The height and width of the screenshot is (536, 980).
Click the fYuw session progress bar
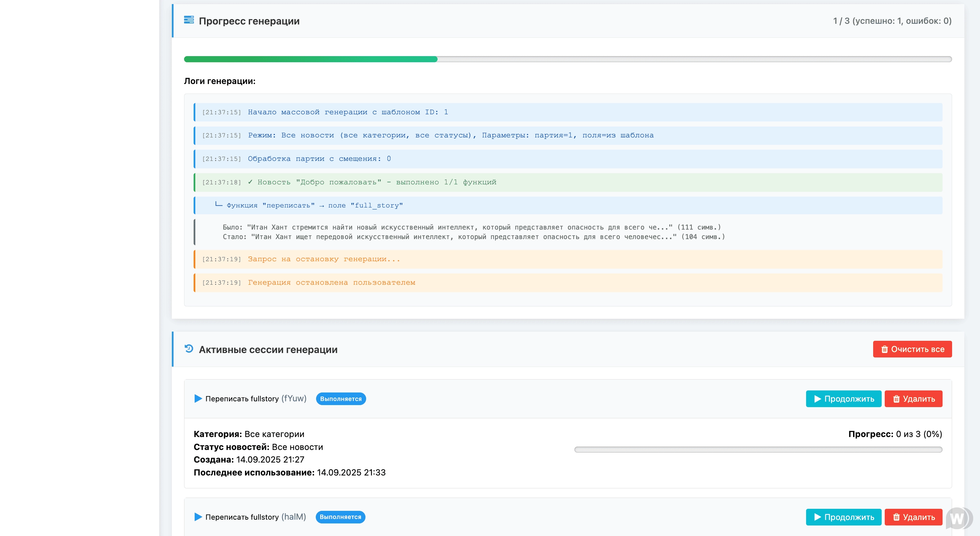click(758, 449)
